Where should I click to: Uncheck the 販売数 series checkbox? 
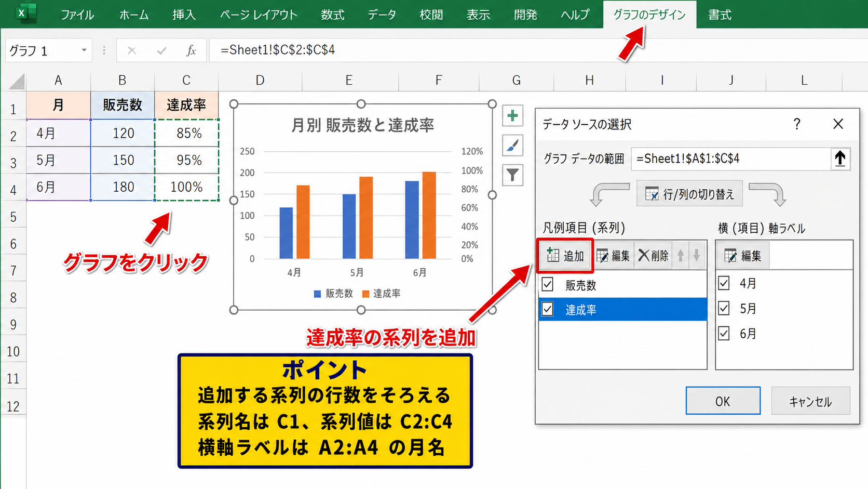547,284
